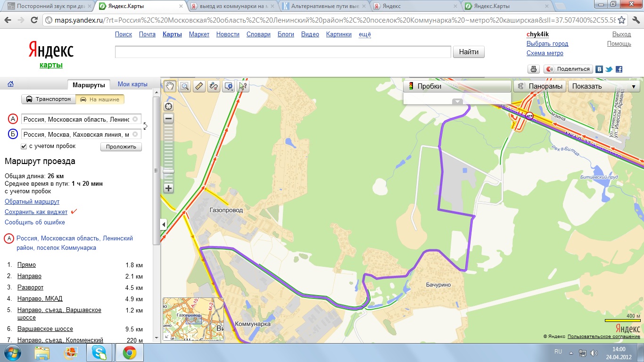Toggle the Пробки traffic layer button
Image resolution: width=644 pixels, height=362 pixels.
tap(457, 86)
